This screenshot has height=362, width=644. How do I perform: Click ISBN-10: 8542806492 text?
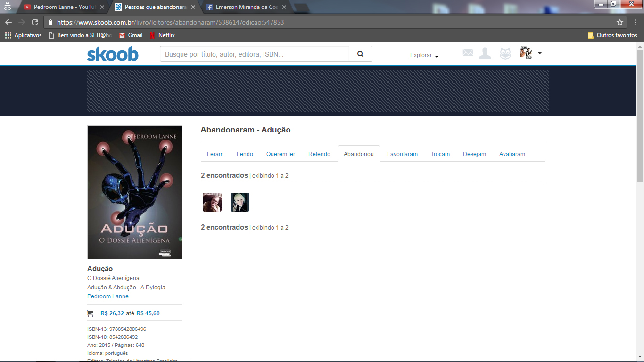coord(112,337)
